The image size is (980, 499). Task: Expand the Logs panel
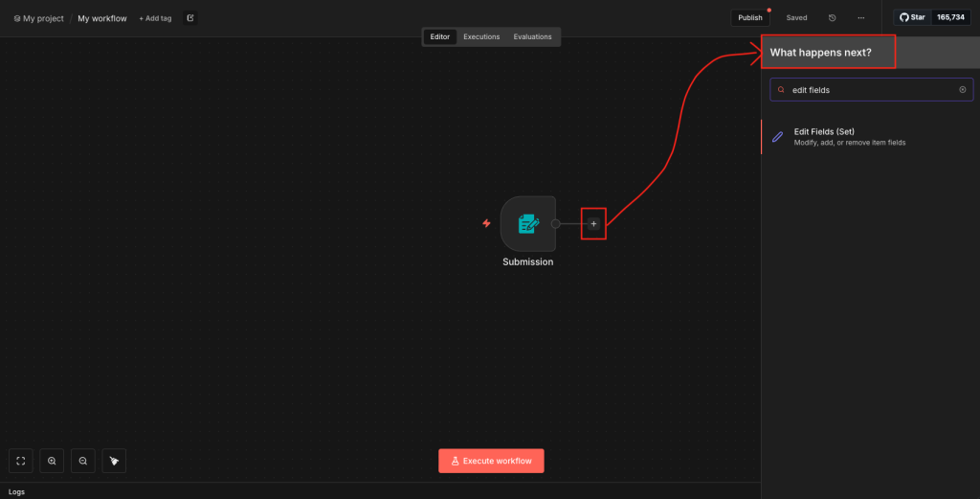click(x=17, y=491)
